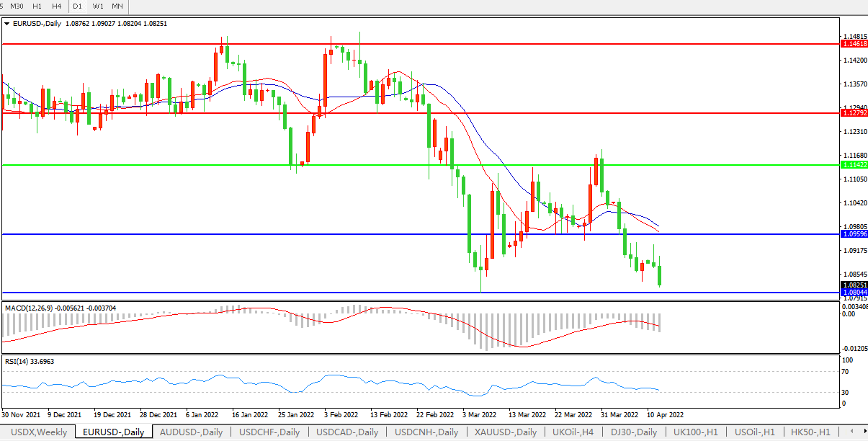Select the XAUUSD-,Daily gold chart tab
The width and height of the screenshot is (868, 441).
[505, 432]
